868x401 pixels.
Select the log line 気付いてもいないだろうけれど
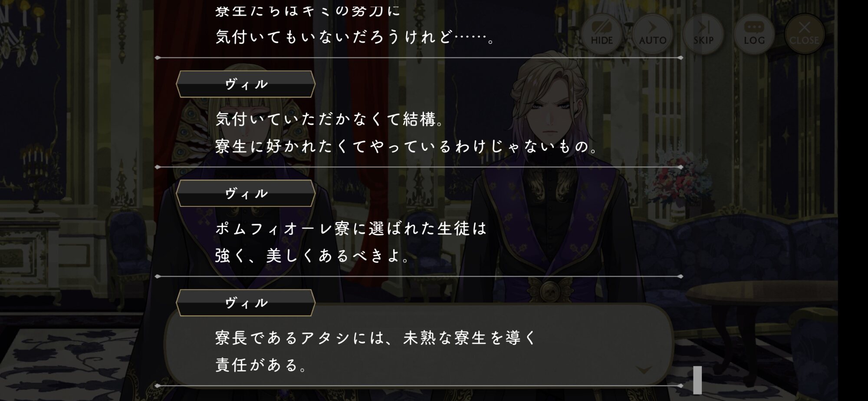(355, 37)
